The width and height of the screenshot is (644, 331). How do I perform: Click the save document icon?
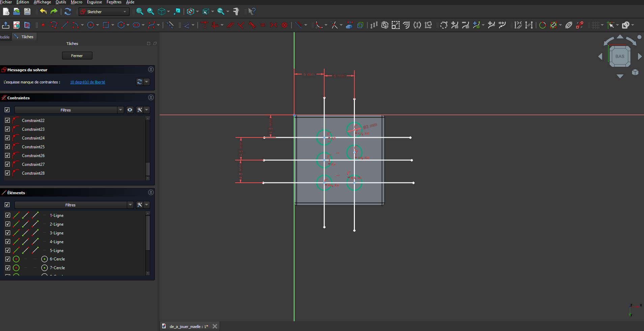click(x=27, y=11)
